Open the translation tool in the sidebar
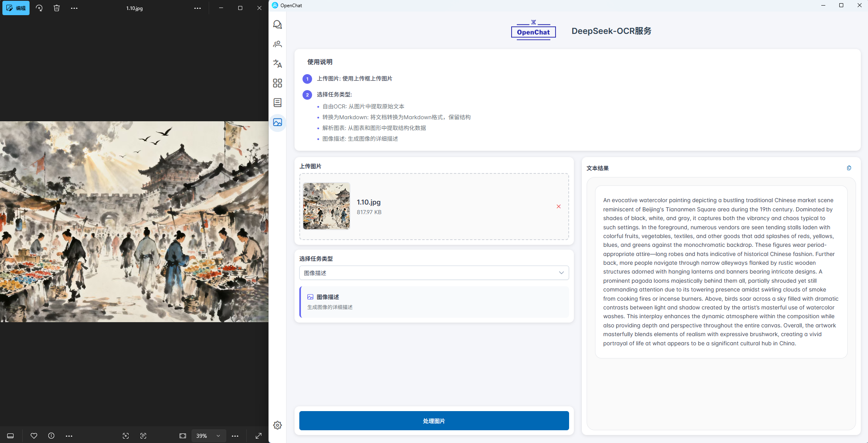868x443 pixels. pyautogui.click(x=277, y=64)
